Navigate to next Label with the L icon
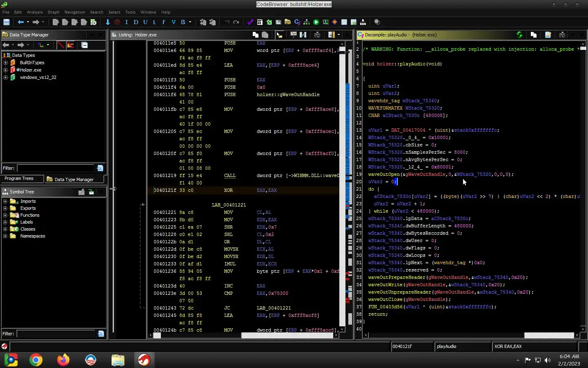Image resolution: width=588 pixels, height=368 pixels. pos(154,22)
